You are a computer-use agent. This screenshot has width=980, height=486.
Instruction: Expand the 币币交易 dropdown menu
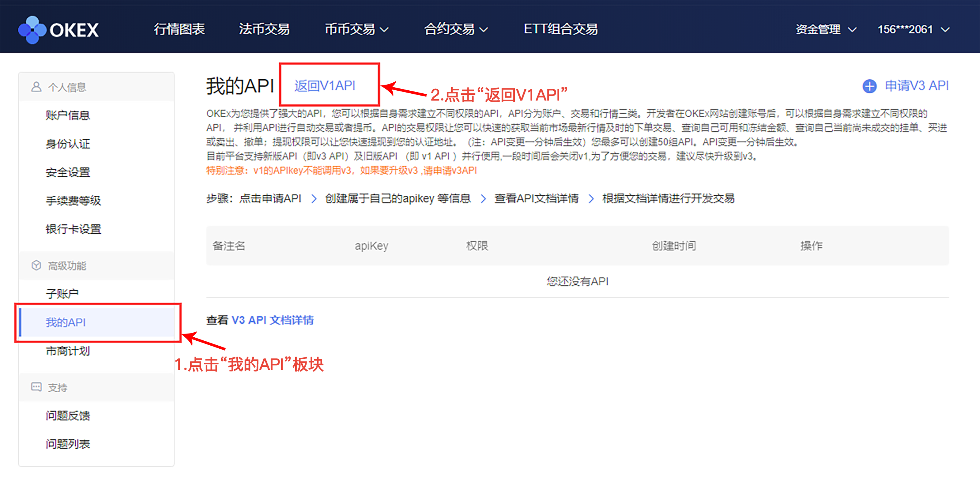tap(357, 29)
